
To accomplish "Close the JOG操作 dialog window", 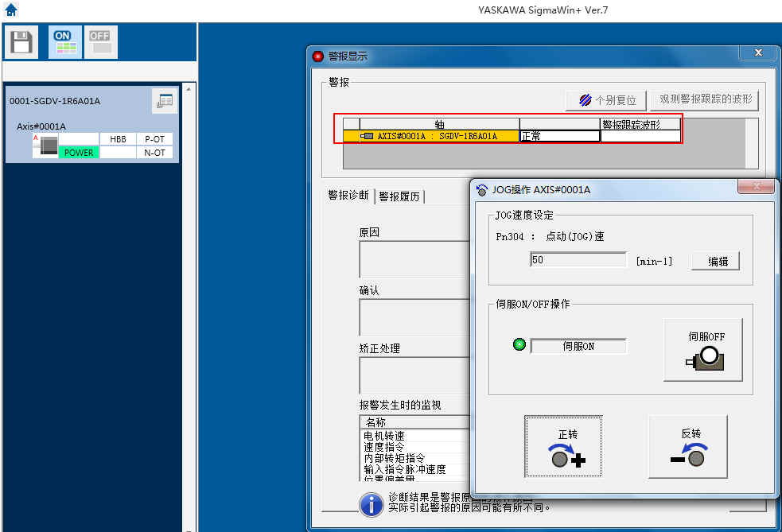I will click(x=756, y=186).
